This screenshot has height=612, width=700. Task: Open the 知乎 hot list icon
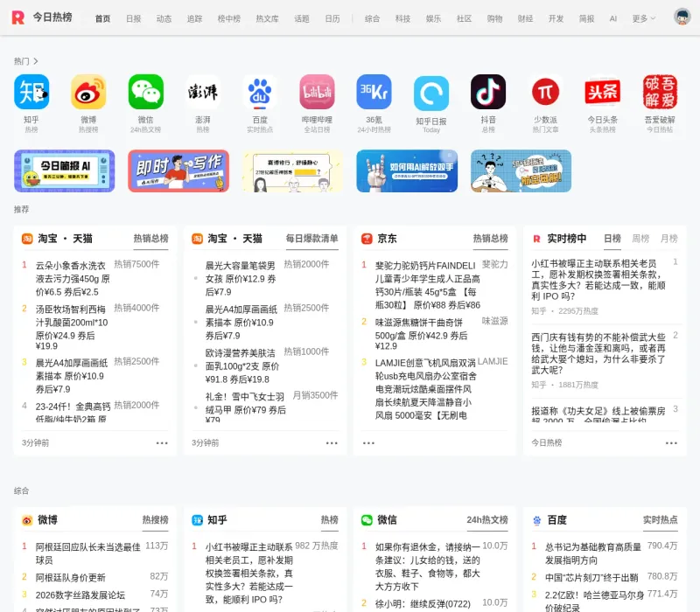click(31, 92)
